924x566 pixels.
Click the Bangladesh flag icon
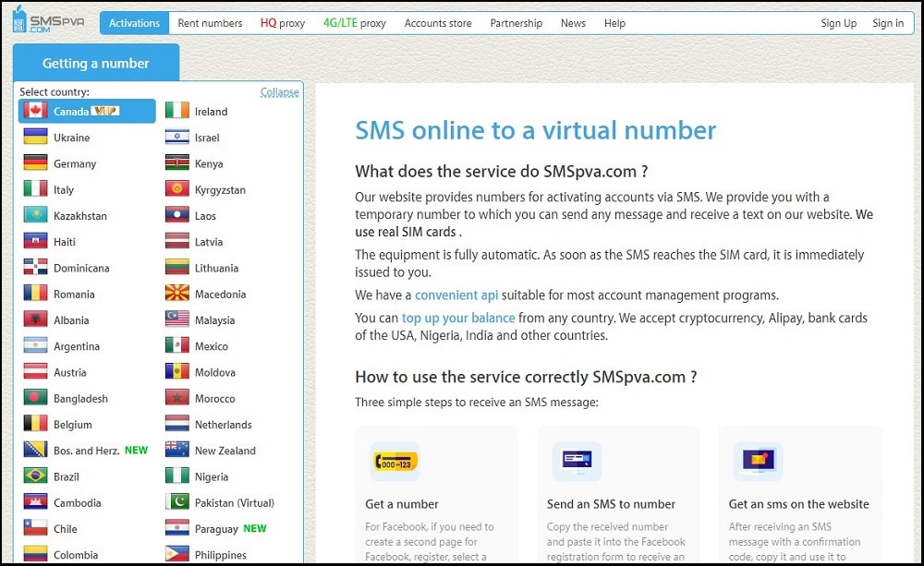coord(35,398)
